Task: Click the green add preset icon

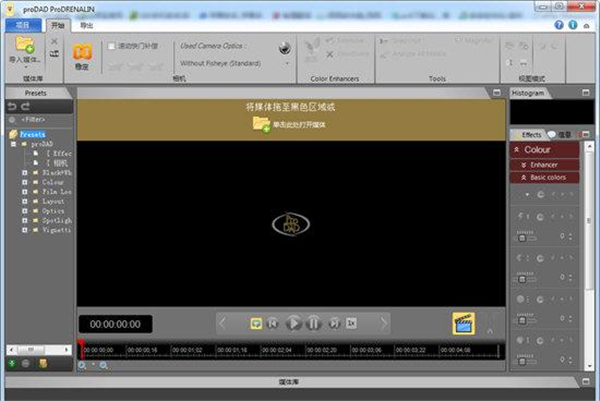Action: [x=11, y=364]
